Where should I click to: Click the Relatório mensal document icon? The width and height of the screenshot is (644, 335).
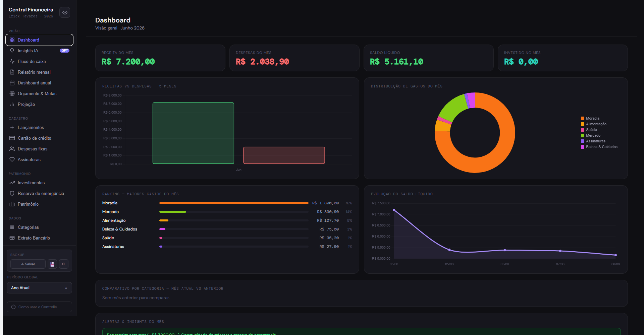(x=12, y=72)
